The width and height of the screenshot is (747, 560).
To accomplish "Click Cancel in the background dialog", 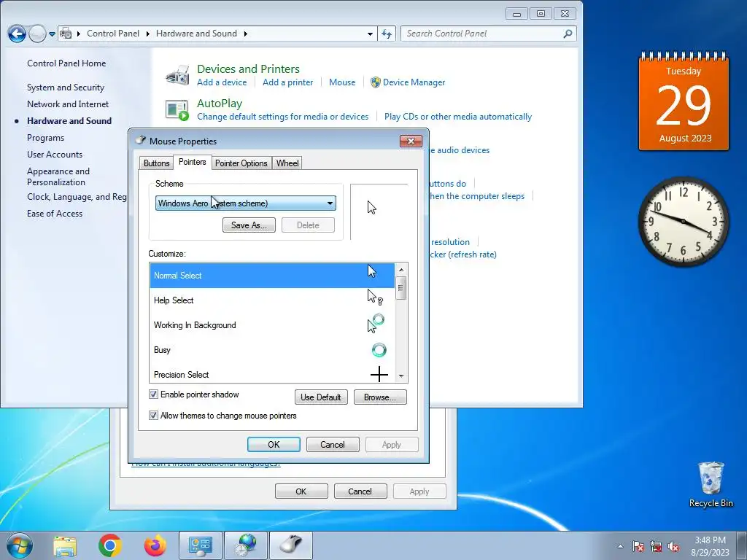I will click(360, 491).
